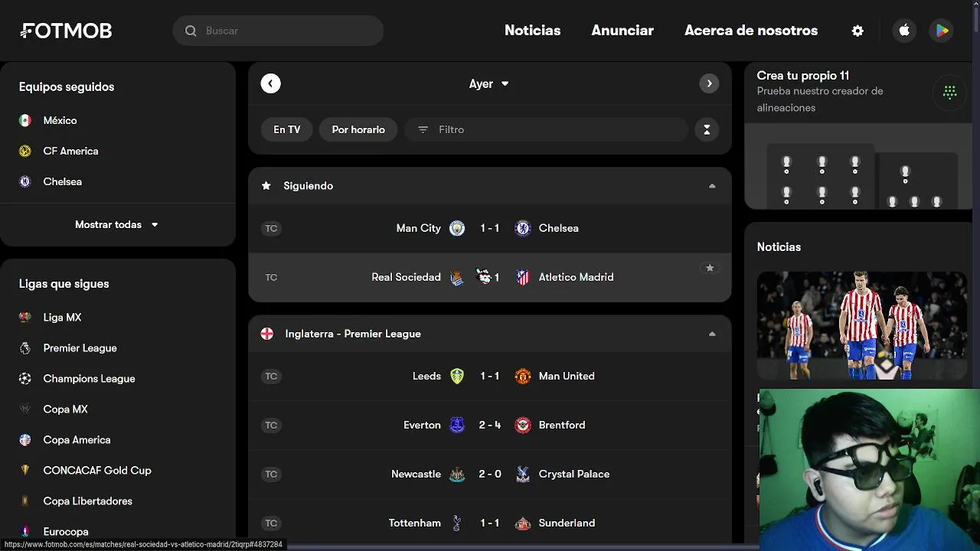Open the Man City vs Chelsea match
The image size is (980, 551).
(489, 228)
